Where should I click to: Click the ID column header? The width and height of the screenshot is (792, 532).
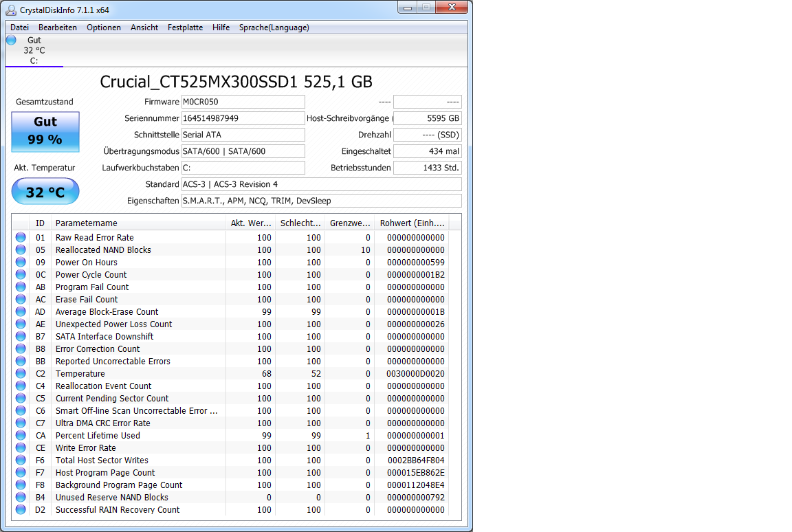click(x=40, y=223)
